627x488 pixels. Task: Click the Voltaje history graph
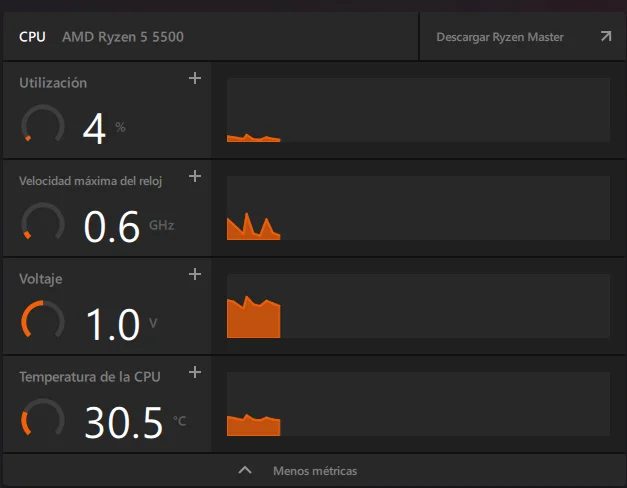418,306
